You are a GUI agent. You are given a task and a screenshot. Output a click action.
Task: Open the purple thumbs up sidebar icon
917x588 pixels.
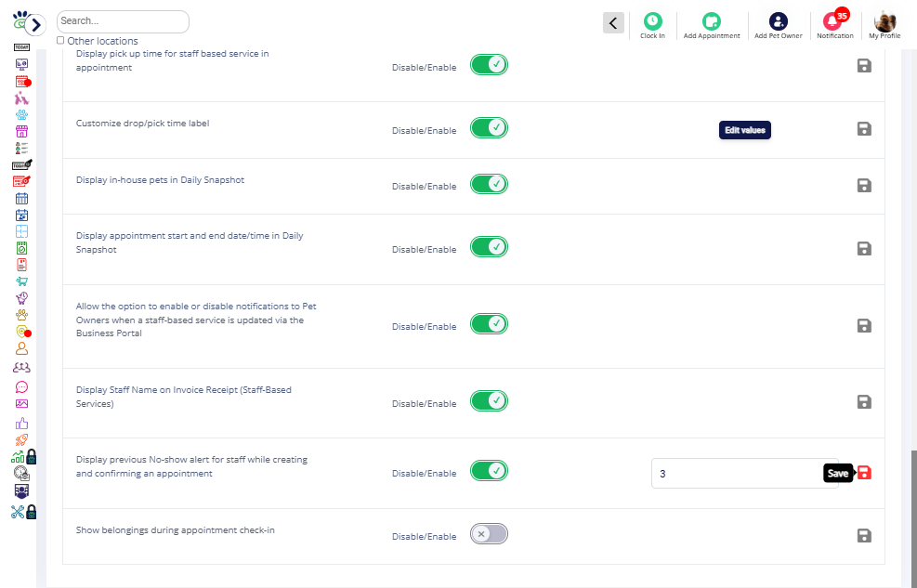pos(21,423)
